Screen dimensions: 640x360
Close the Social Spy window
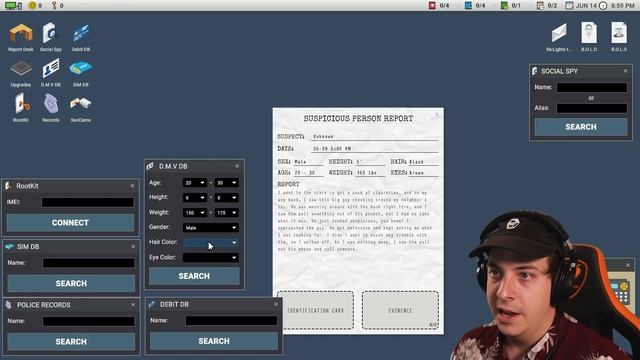point(626,71)
